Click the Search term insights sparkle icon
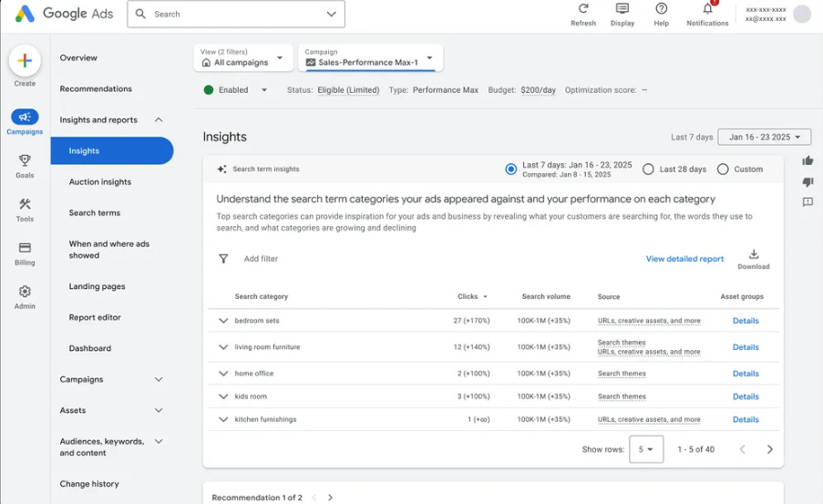 (222, 169)
